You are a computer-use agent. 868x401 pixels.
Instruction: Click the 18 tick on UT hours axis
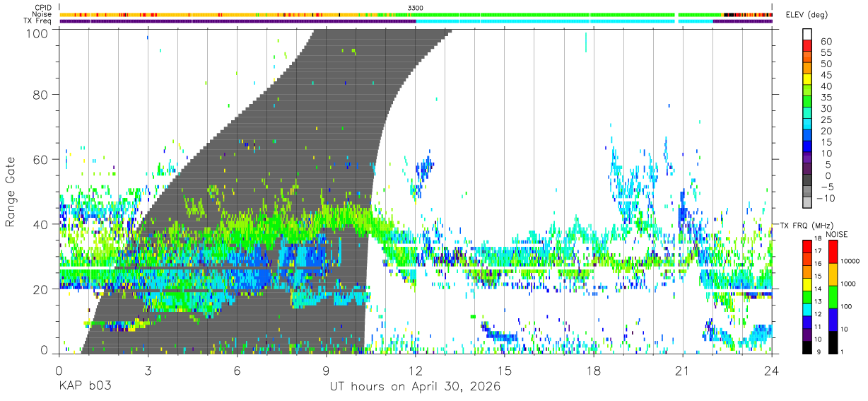coord(593,370)
